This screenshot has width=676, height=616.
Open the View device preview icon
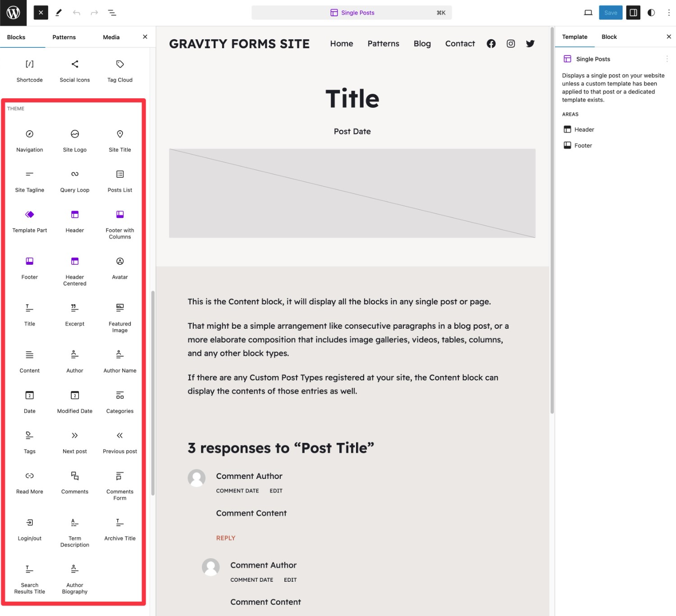588,13
